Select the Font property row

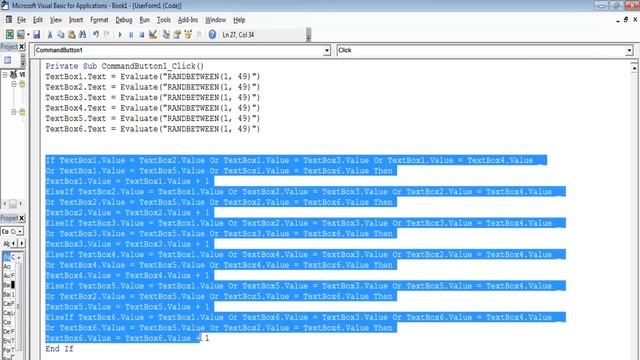click(x=9, y=350)
